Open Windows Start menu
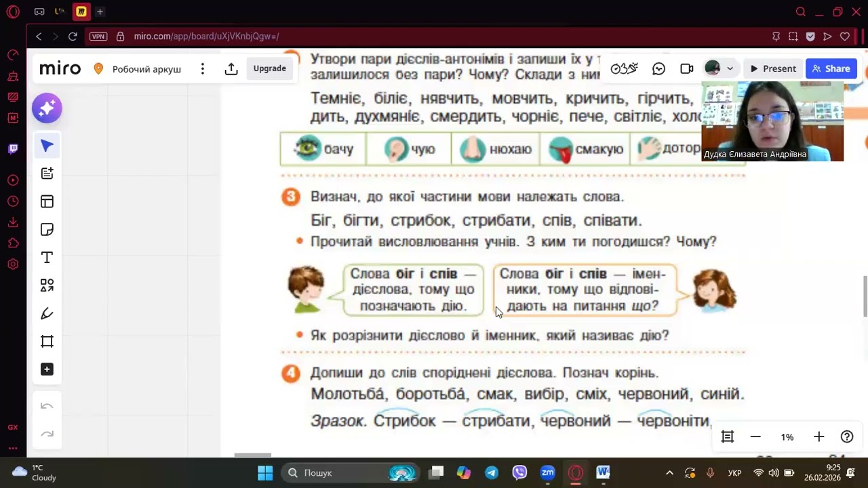The height and width of the screenshot is (488, 868). click(265, 473)
